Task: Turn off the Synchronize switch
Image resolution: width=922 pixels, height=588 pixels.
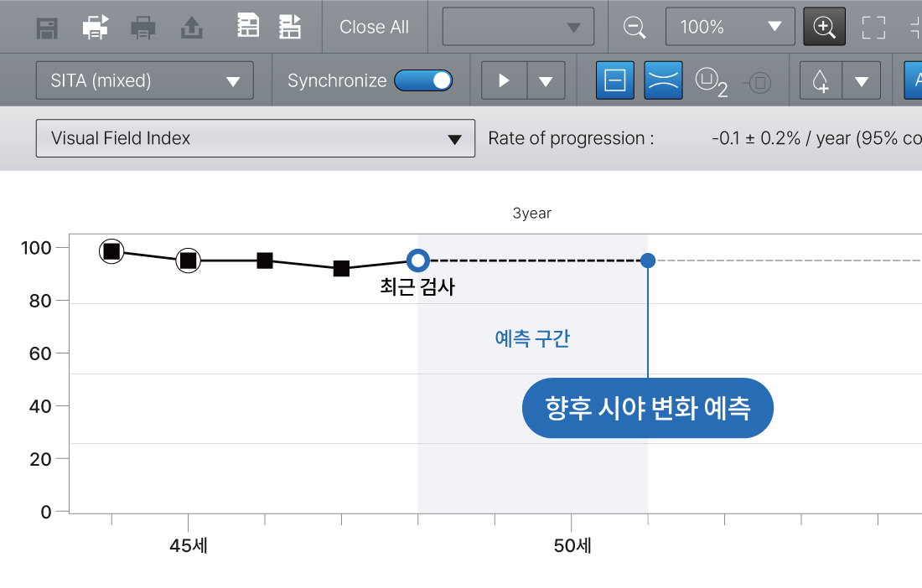Action: tap(423, 80)
